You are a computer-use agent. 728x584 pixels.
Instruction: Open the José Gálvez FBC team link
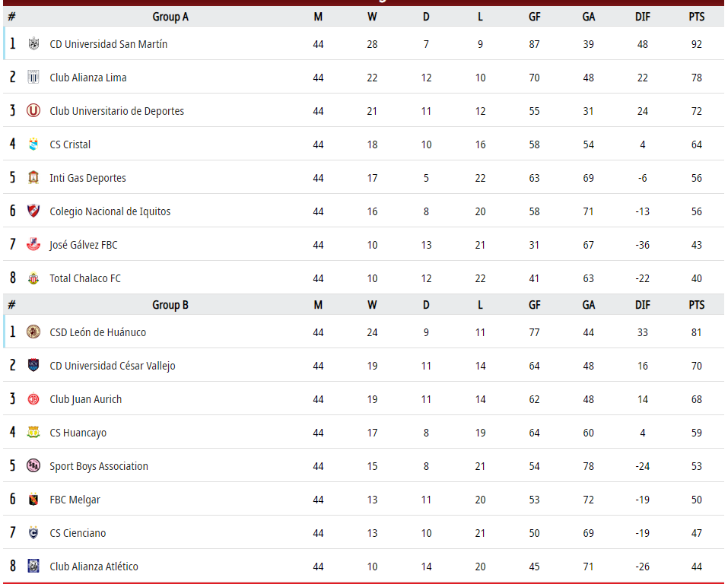point(84,245)
